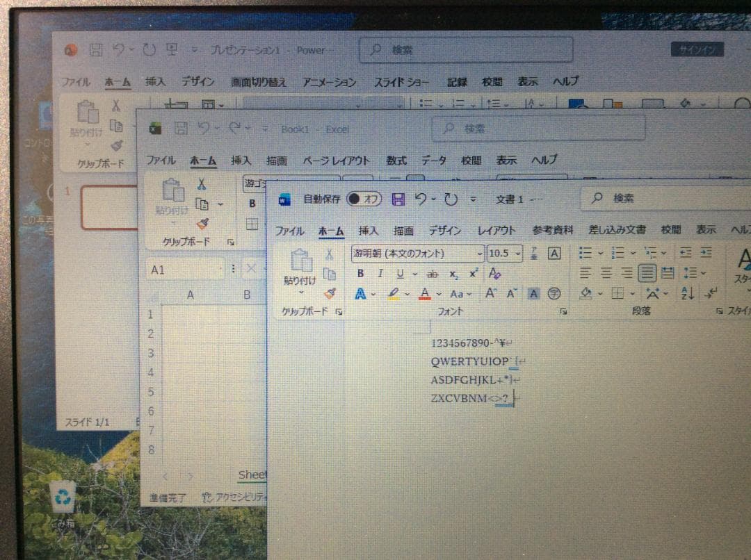Apply distributed alignment in Word

point(668,273)
